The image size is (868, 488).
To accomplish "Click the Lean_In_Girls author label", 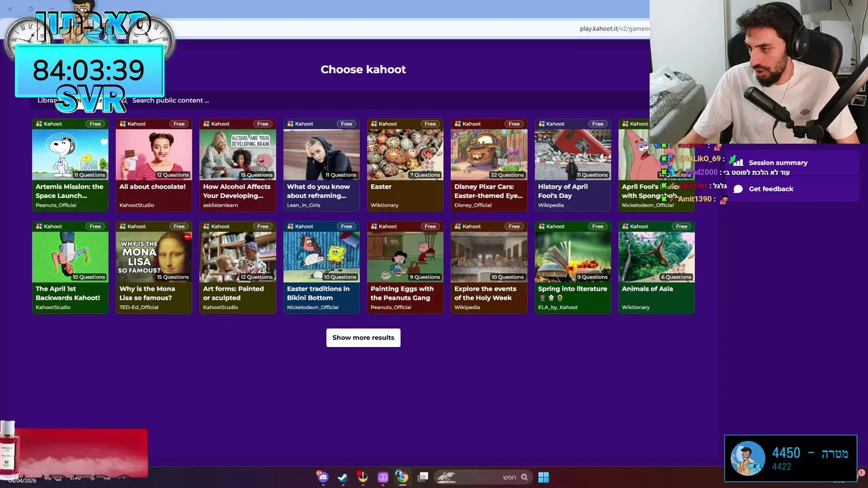I will 303,205.
